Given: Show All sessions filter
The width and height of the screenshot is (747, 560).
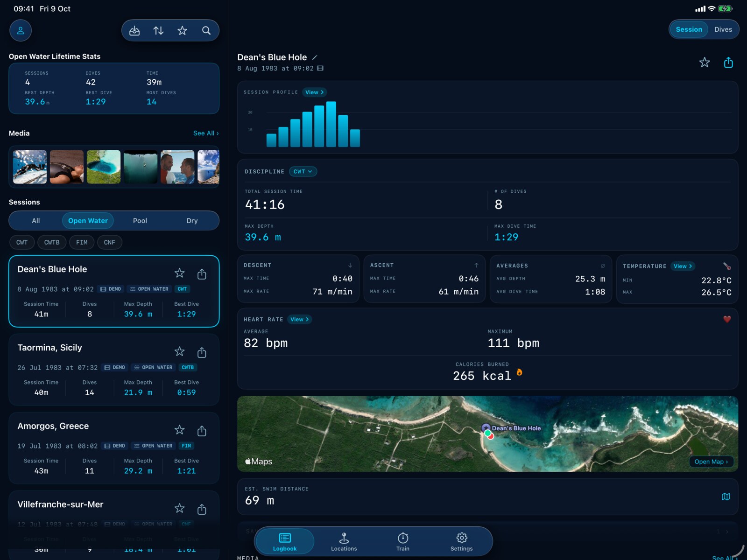Looking at the screenshot, I should 36,221.
